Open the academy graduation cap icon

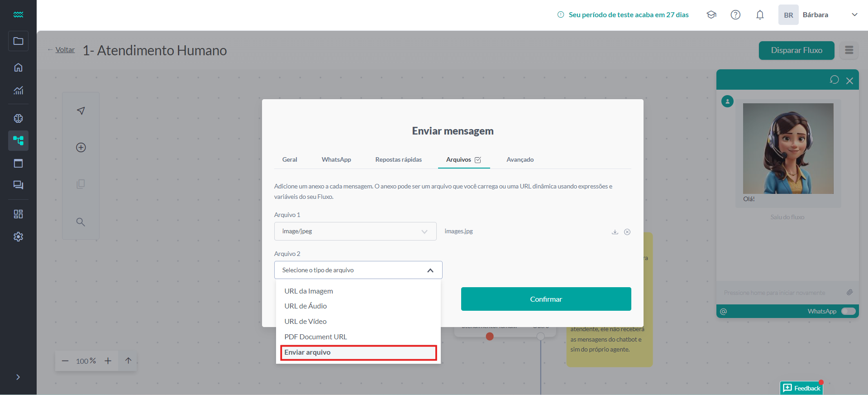[711, 15]
